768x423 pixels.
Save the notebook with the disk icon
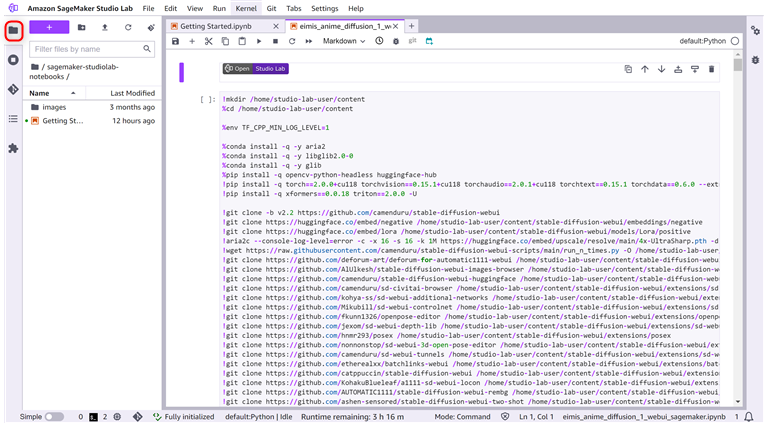[x=176, y=41]
